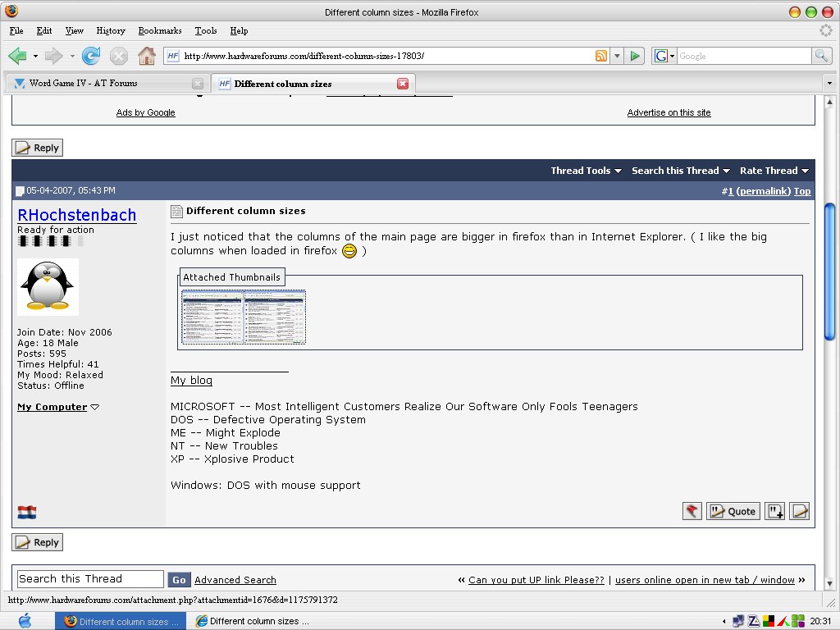Screen dimensions: 840x630
Task: Click the Ads by Google link
Action: click(x=146, y=112)
